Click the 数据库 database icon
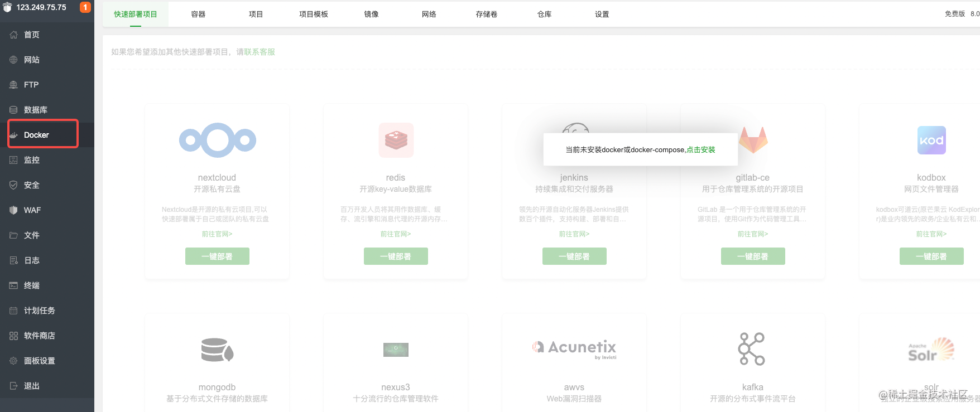Viewport: 980px width, 412px height. click(x=13, y=110)
